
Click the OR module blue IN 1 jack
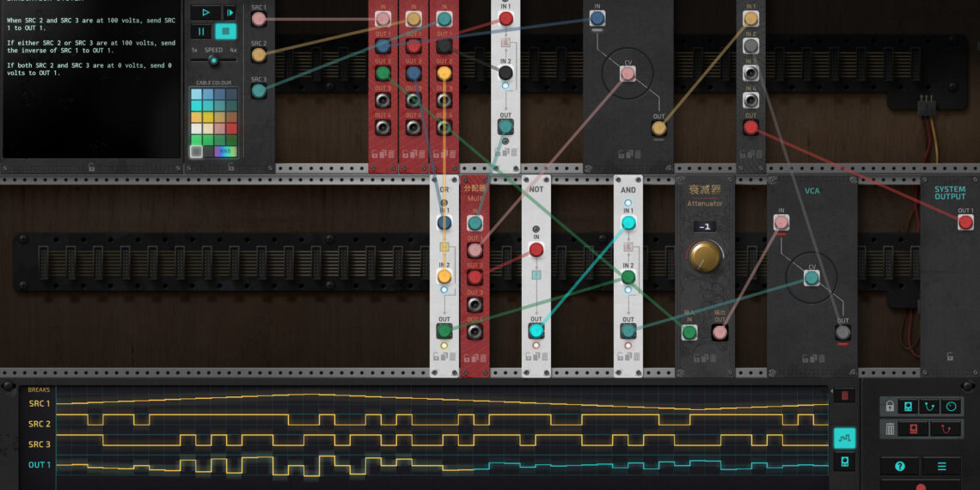444,223
